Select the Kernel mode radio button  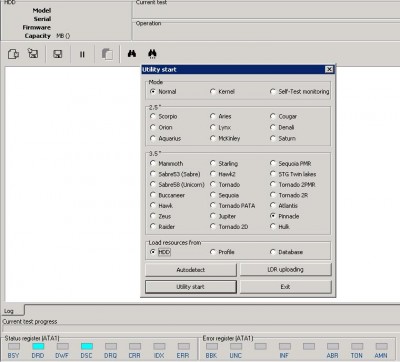pyautogui.click(x=222, y=91)
